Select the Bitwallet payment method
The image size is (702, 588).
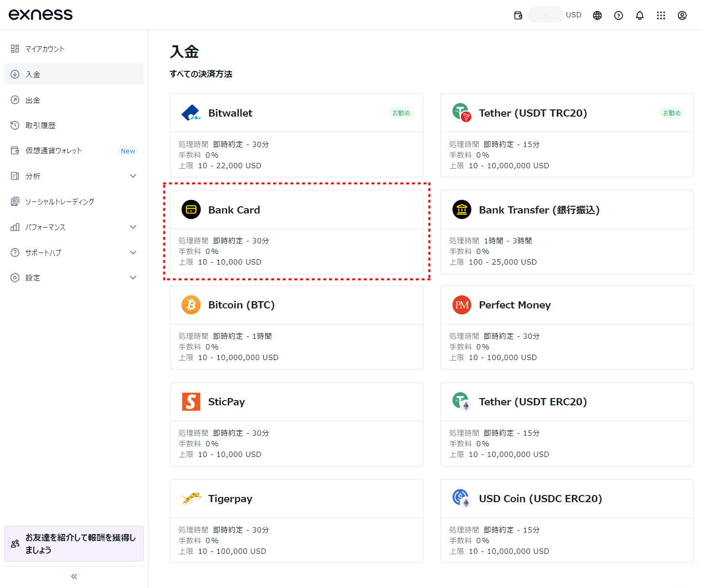click(297, 135)
